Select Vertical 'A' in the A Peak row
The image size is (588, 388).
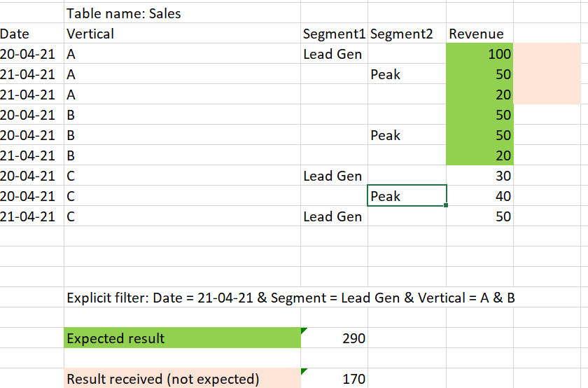click(x=182, y=74)
